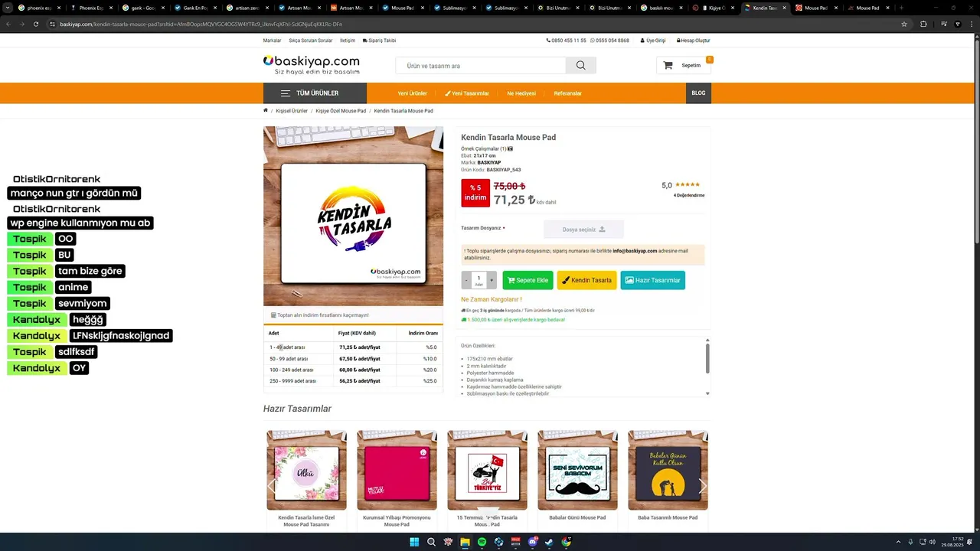Viewport: 980px width, 551px height.
Task: Click the İletişim top link
Action: pos(348,41)
